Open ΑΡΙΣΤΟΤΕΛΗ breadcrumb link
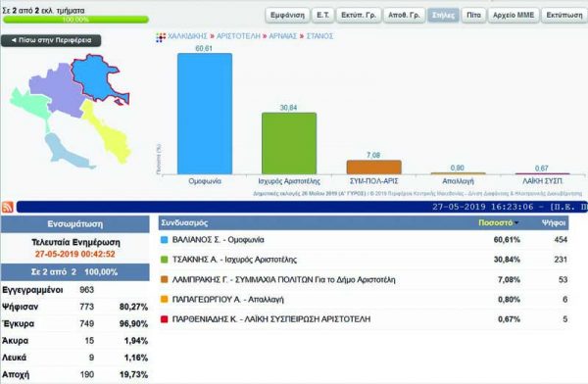The image size is (588, 384). 238,36
